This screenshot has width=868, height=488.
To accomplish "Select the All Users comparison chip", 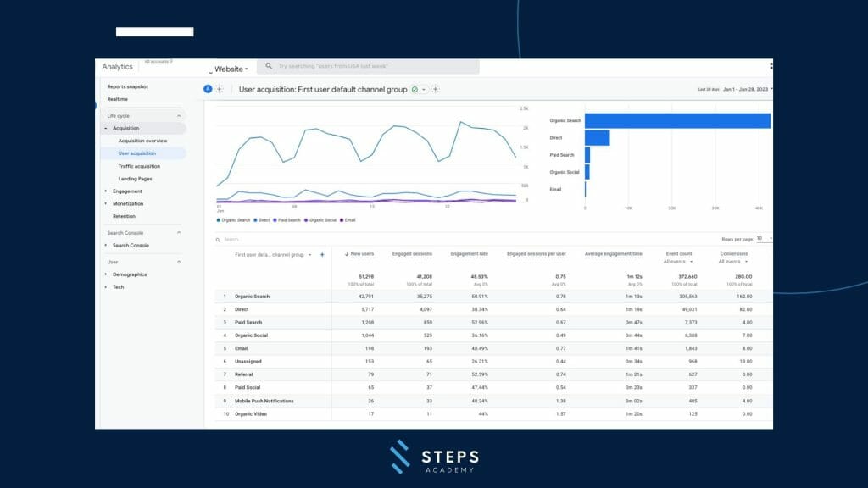I will [208, 89].
